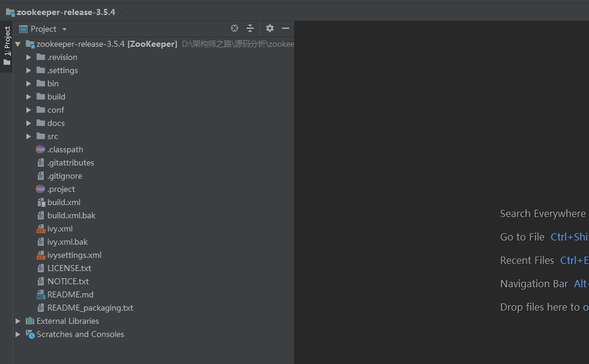Click the Scratches and Consoles icon
This screenshot has width=589, height=364.
(x=30, y=334)
